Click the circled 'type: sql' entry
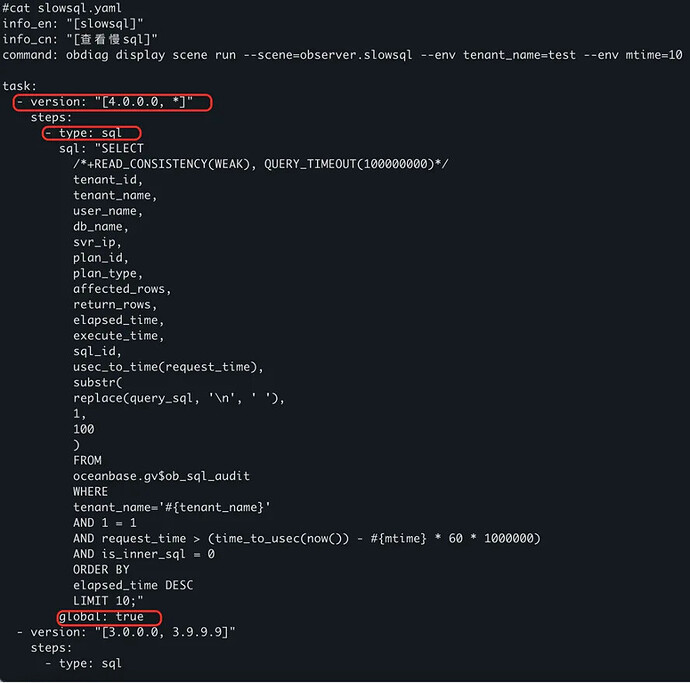Image resolution: width=690 pixels, height=683 pixels. click(92, 133)
